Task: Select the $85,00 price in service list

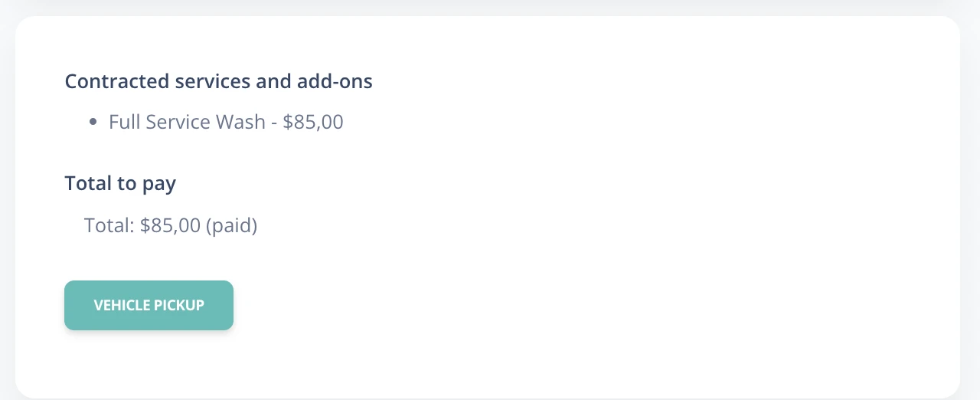Action: click(313, 122)
